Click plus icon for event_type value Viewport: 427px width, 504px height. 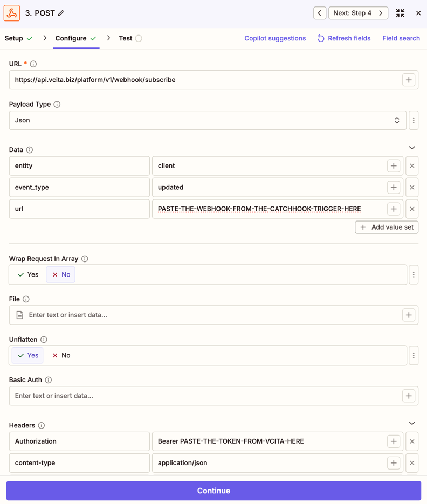[x=394, y=188]
